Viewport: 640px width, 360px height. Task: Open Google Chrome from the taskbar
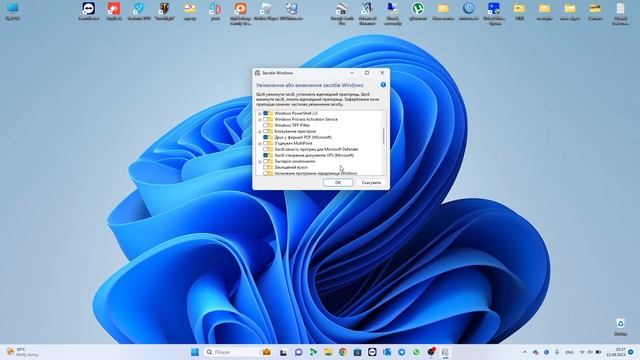click(342, 352)
